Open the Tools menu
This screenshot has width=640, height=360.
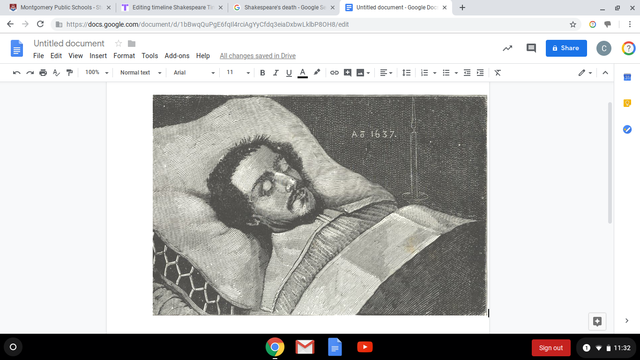point(149,56)
